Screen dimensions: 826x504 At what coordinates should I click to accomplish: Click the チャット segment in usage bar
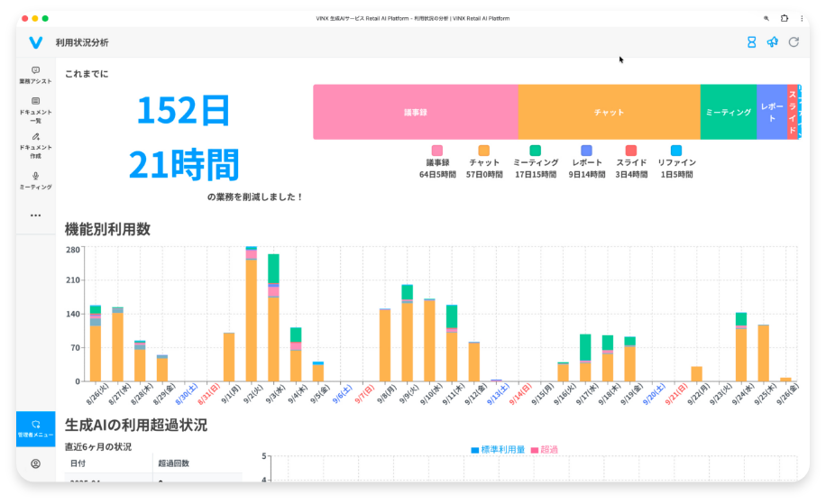609,113
